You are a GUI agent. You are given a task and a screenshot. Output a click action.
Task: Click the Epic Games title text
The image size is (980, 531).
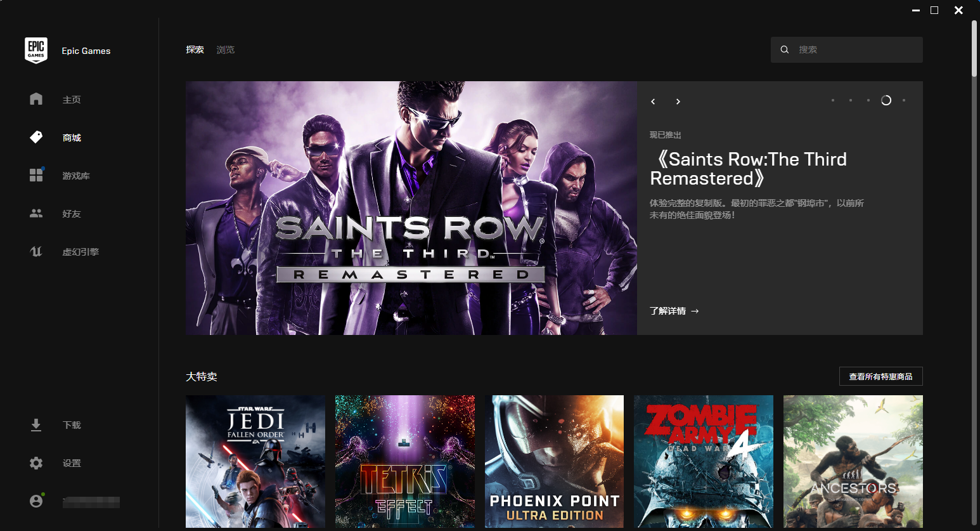pos(86,51)
